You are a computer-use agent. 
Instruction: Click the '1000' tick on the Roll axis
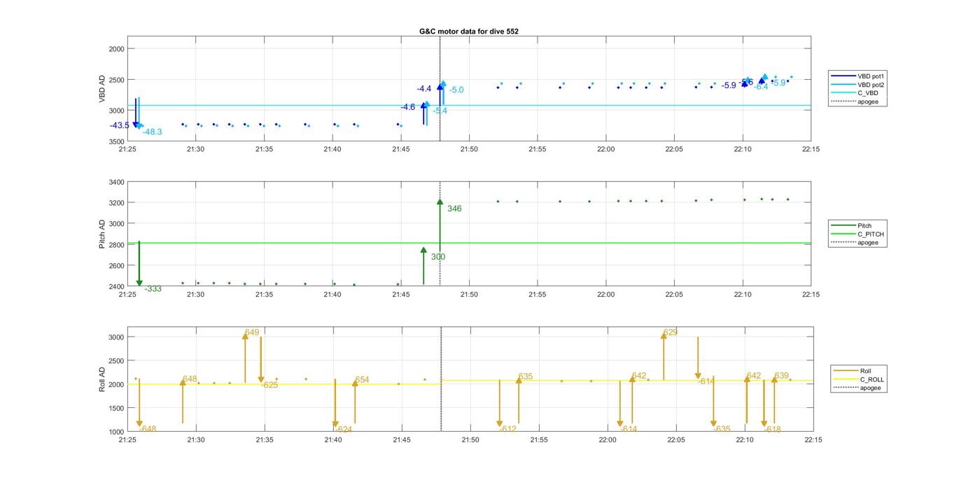[x=116, y=432]
